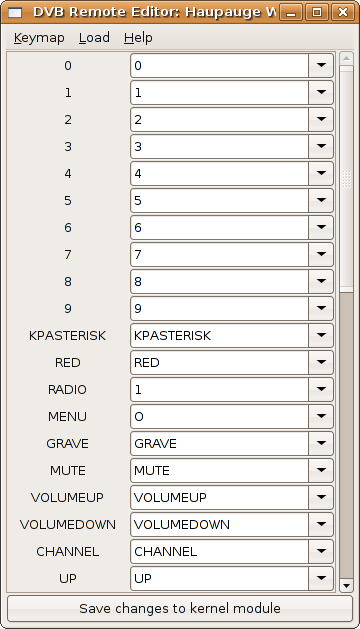Click the GRAVE key label
Viewport: 360px width, 629px height.
(67, 443)
